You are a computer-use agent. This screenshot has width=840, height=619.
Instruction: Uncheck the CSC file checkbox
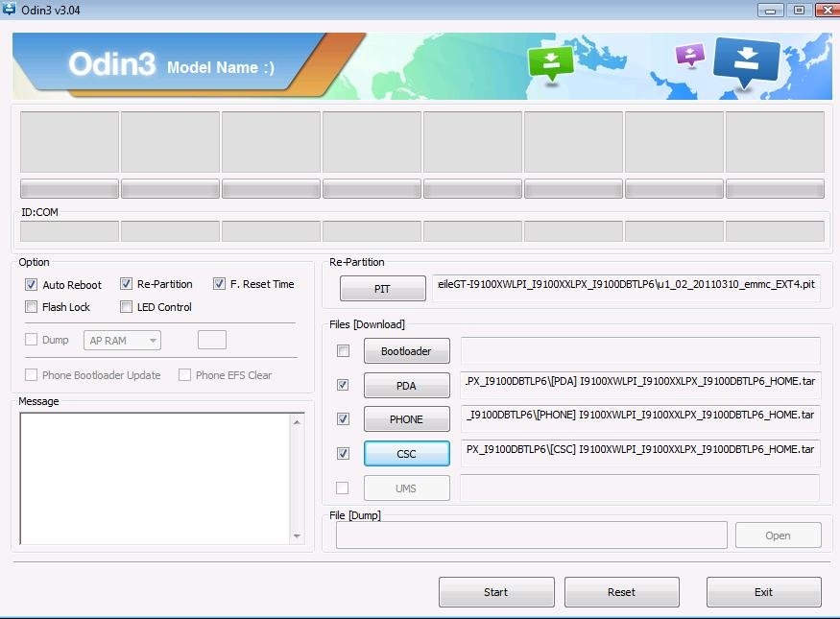(x=343, y=454)
